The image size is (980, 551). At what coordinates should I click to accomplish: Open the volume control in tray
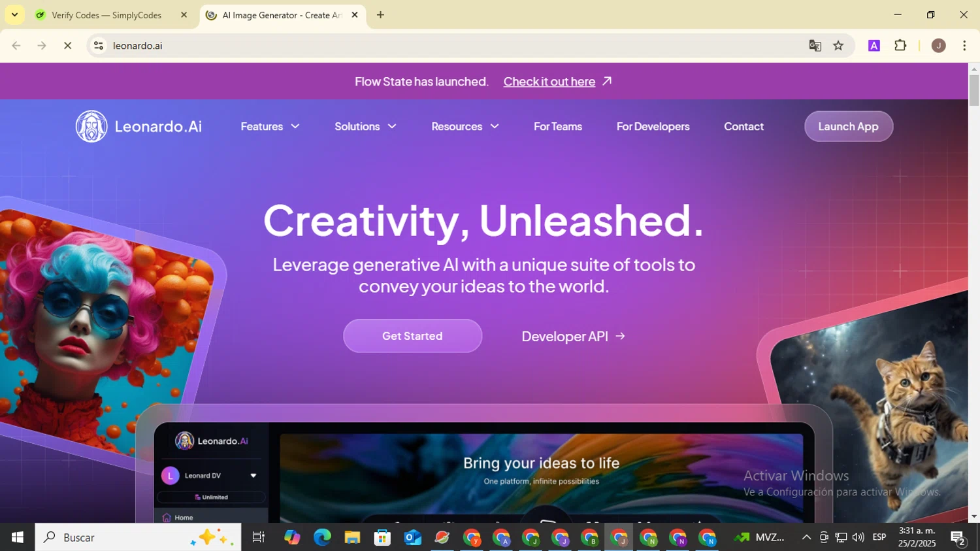click(858, 537)
